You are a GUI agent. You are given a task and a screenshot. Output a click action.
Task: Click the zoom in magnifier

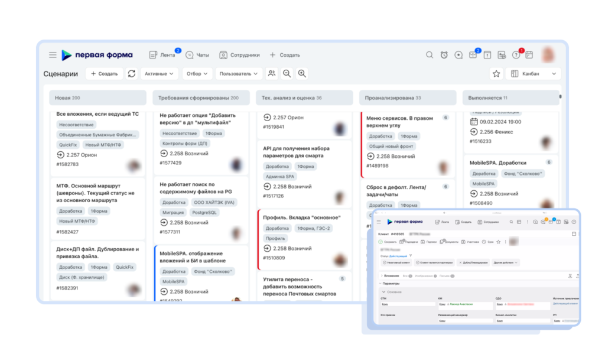click(x=302, y=73)
